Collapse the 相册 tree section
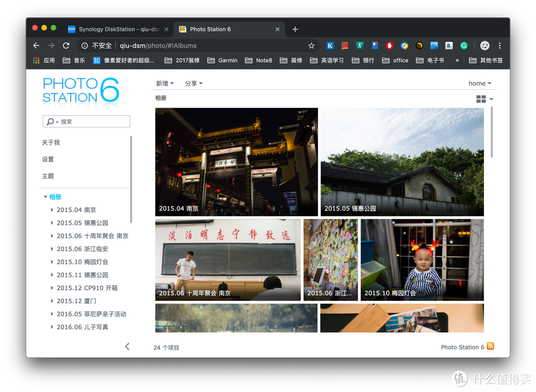The height and width of the screenshot is (392, 536). click(x=46, y=197)
